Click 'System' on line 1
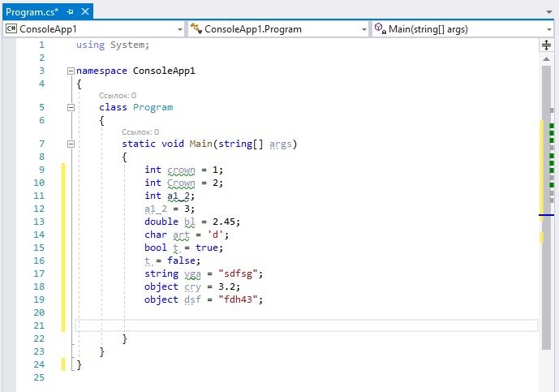Screen dimensions: 559x392 pos(127,45)
